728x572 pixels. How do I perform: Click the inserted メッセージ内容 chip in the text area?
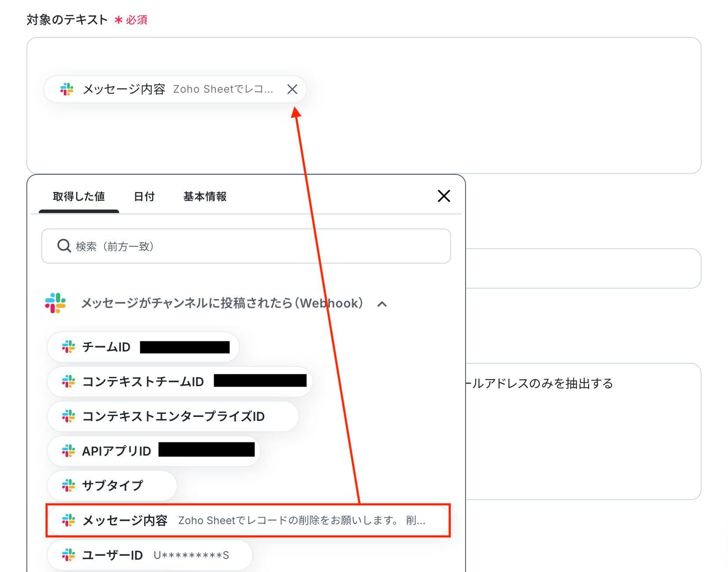[x=175, y=89]
